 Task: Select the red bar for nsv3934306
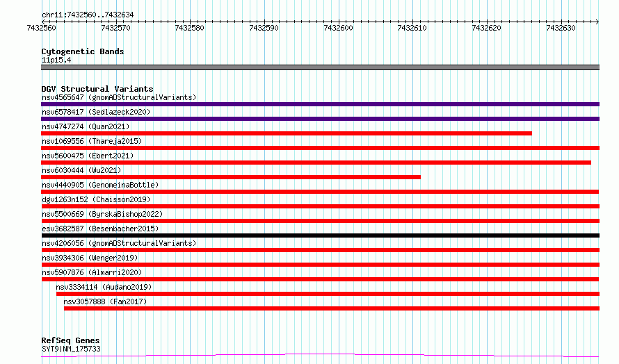(x=320, y=265)
